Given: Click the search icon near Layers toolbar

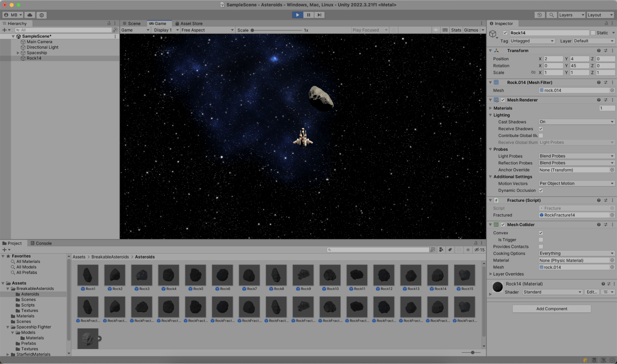Looking at the screenshot, I should click(x=551, y=15).
